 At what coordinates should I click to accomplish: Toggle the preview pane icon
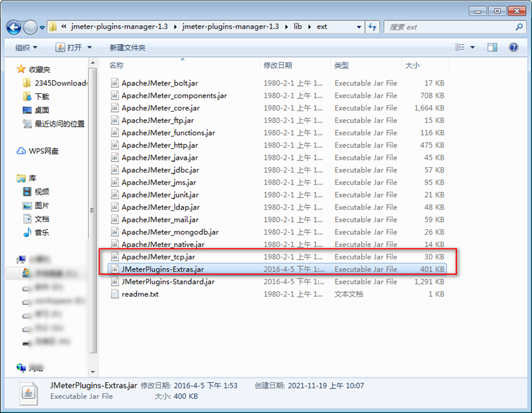pyautogui.click(x=492, y=47)
